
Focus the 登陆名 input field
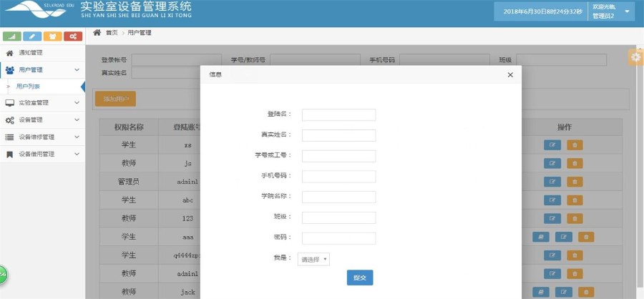(x=339, y=115)
